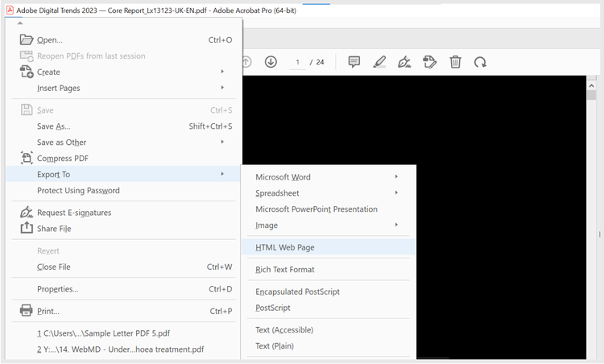Viewport: 604px width, 364px height.
Task: Click the vertical scrollbar thumb
Action: coord(592,95)
